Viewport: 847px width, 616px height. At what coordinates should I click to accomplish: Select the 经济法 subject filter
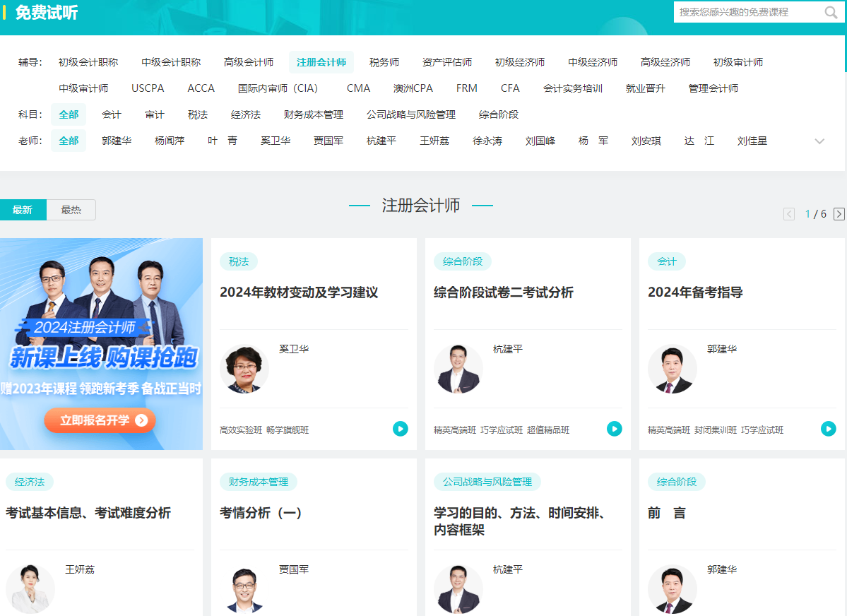[245, 114]
